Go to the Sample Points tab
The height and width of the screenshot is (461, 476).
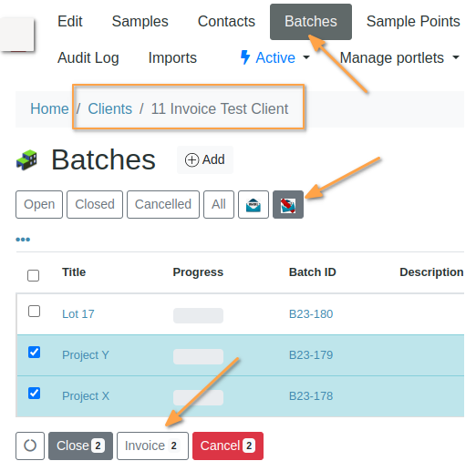point(413,22)
